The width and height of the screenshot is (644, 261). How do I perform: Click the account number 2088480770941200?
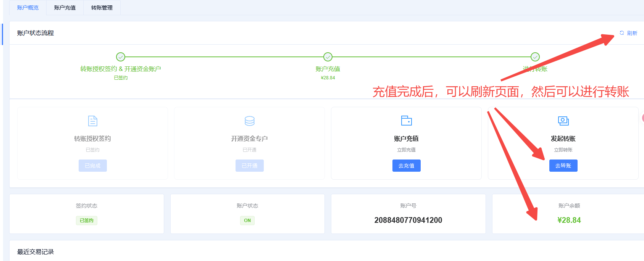(x=408, y=220)
